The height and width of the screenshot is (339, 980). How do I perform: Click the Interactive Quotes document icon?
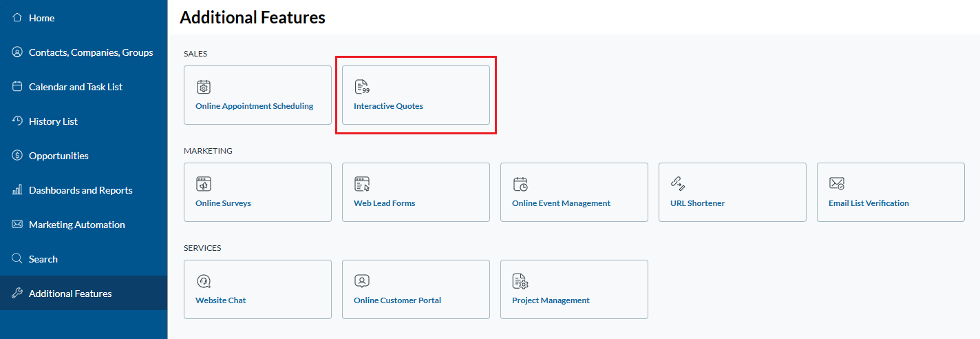click(x=361, y=87)
